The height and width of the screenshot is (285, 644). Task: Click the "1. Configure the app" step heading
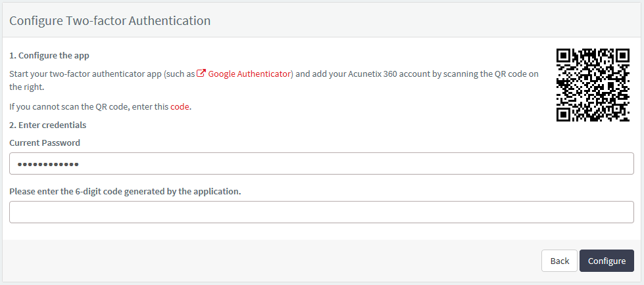click(49, 55)
